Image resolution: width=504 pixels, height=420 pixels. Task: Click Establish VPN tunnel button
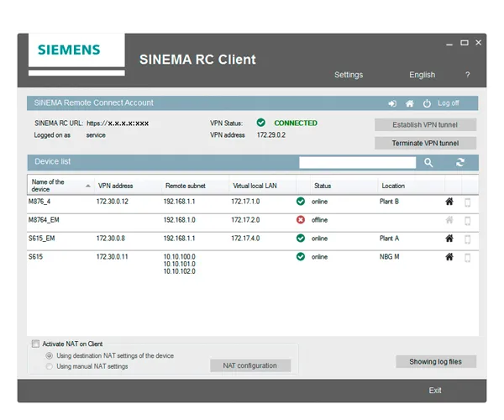click(425, 124)
